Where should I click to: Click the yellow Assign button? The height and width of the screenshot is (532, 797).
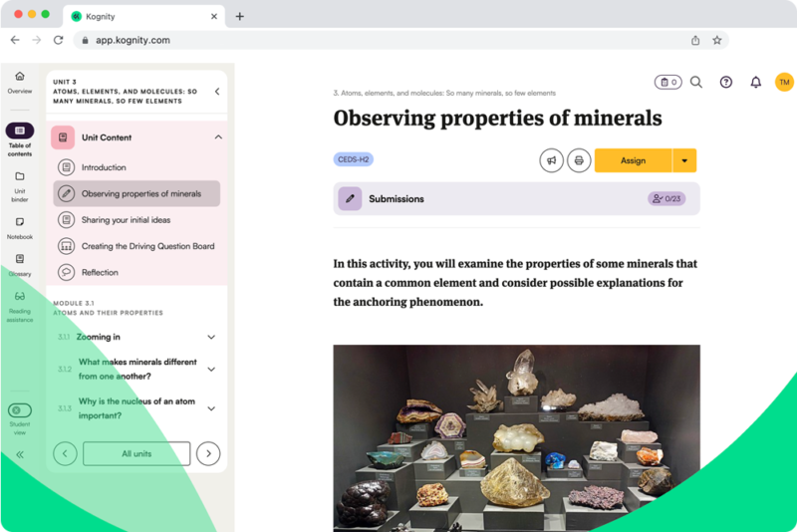tap(633, 160)
